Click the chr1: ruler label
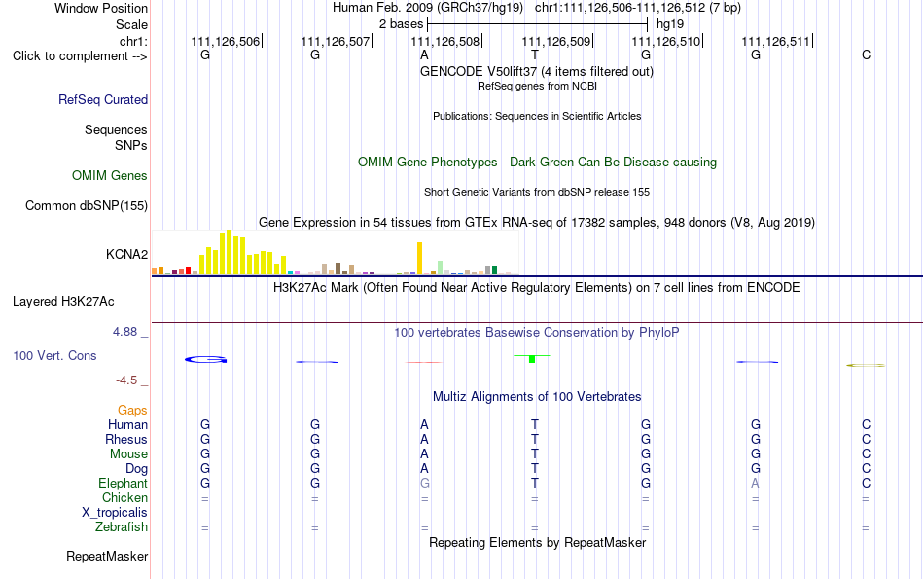 point(133,41)
